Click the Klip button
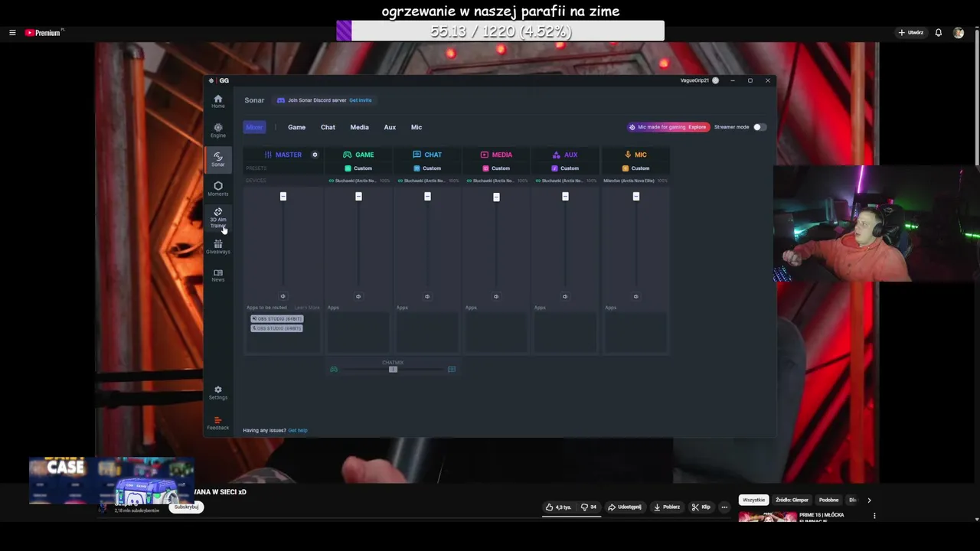 tap(701, 507)
